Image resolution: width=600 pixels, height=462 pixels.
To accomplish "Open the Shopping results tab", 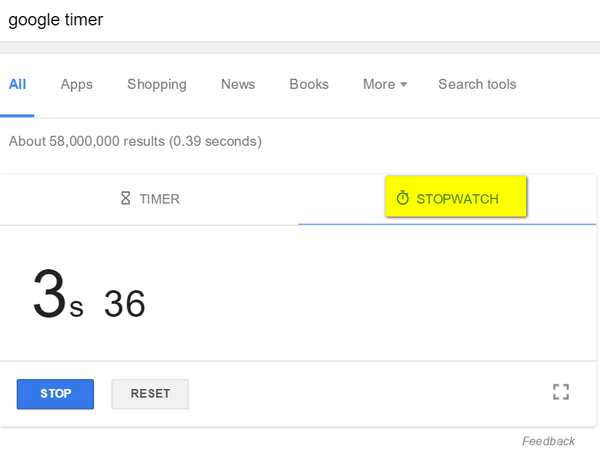I will pos(157,85).
